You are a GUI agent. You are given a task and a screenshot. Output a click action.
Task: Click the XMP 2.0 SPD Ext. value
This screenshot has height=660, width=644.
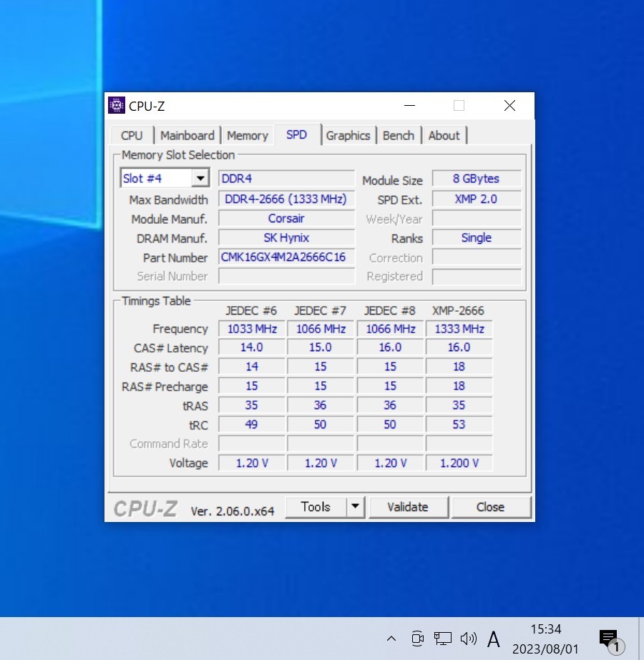click(x=477, y=199)
